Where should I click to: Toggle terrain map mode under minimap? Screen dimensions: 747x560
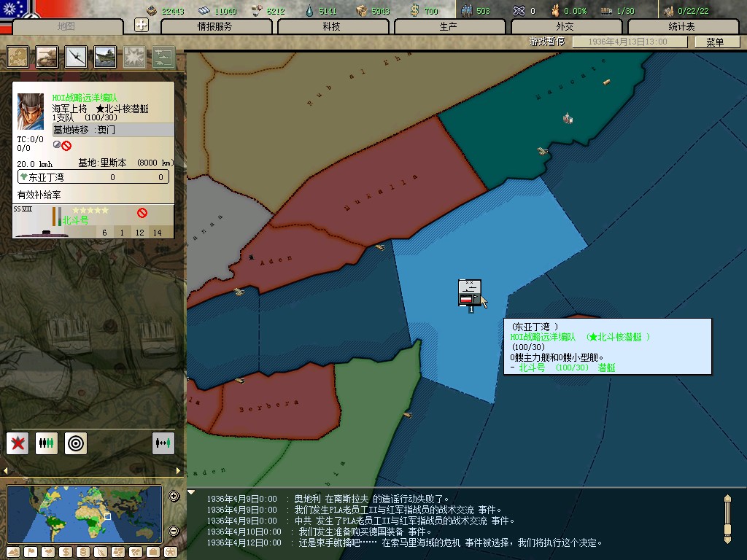pyautogui.click(x=15, y=551)
